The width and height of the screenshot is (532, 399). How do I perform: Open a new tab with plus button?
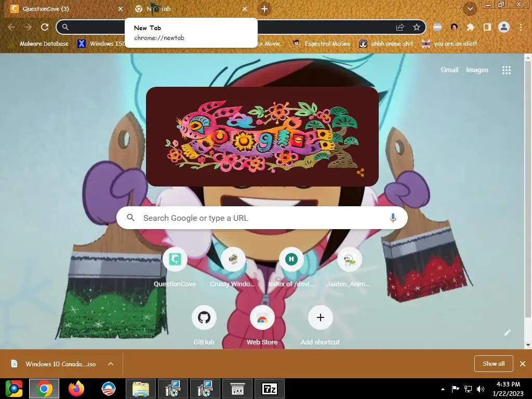tap(264, 9)
